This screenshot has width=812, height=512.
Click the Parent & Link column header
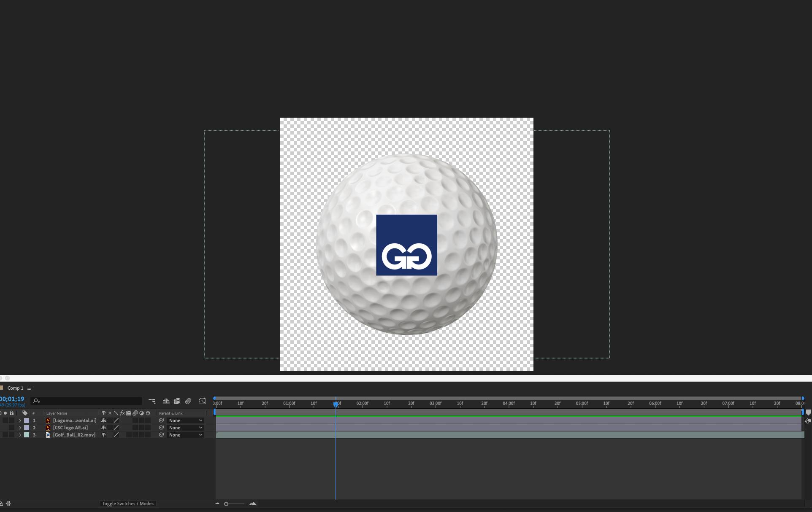171,413
